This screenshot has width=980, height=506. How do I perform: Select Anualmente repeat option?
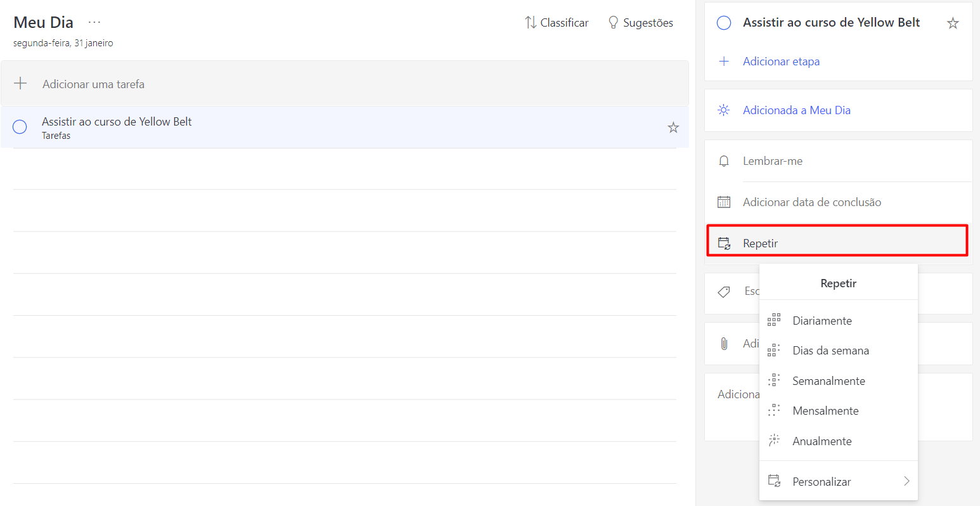pyautogui.click(x=839, y=441)
